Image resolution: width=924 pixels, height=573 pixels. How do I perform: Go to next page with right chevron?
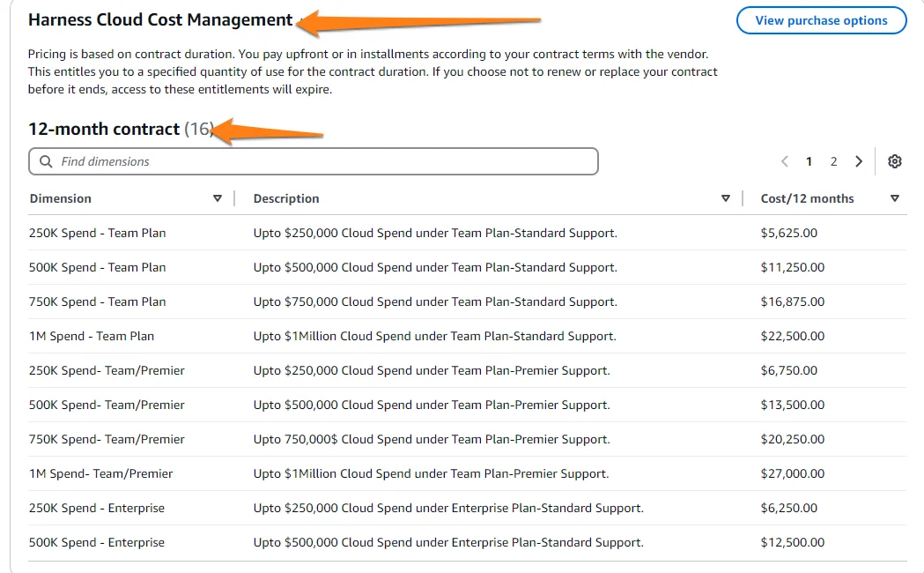(859, 161)
